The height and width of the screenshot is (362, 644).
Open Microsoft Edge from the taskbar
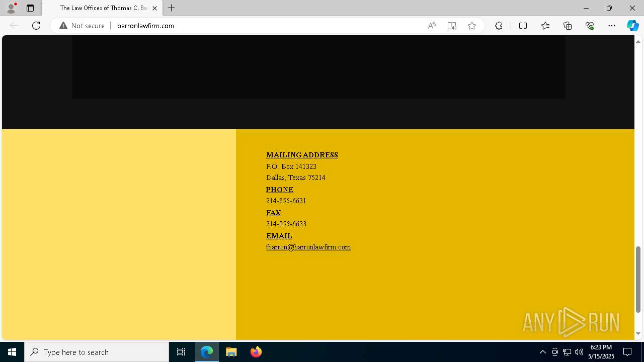(207, 352)
